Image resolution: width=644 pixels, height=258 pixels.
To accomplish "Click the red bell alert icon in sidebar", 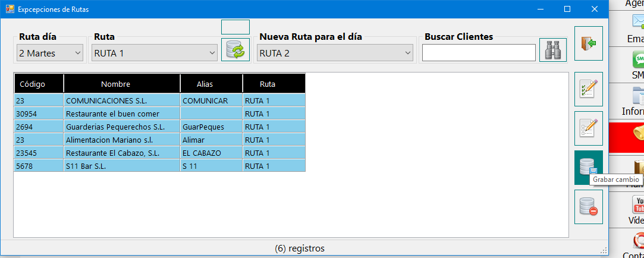I will coord(639,133).
